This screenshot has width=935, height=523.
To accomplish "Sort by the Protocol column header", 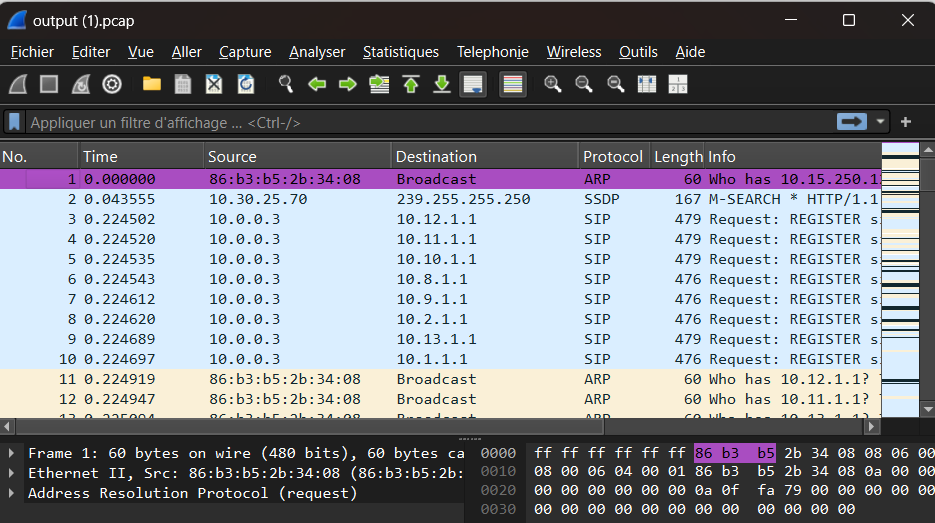I will click(614, 156).
